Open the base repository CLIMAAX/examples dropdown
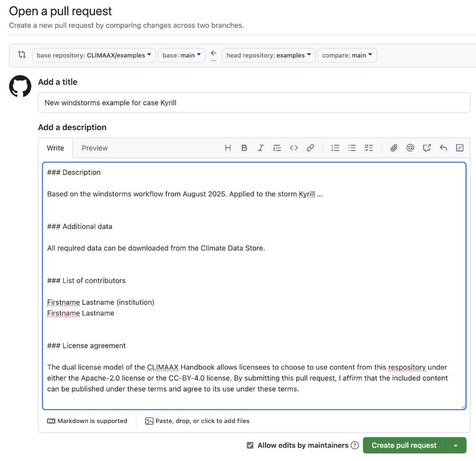 94,55
